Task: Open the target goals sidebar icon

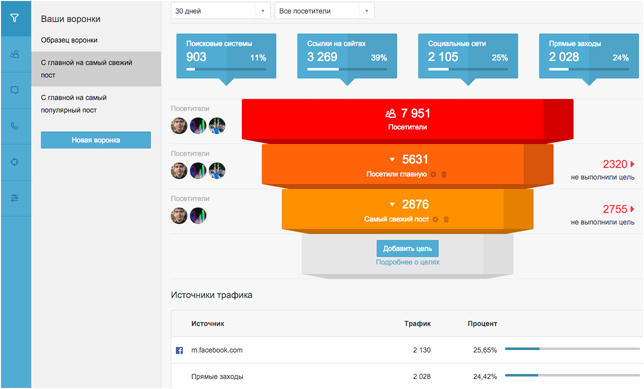Action: coord(15,162)
